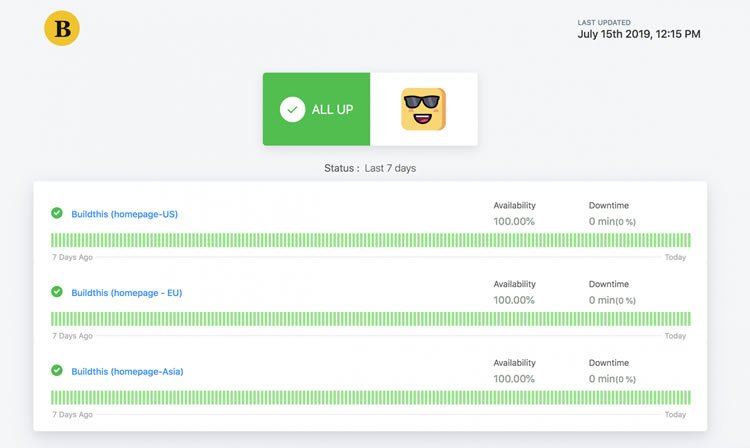Click the homepage-Asia uptime bar
Image resolution: width=750 pixels, height=448 pixels.
click(371, 397)
